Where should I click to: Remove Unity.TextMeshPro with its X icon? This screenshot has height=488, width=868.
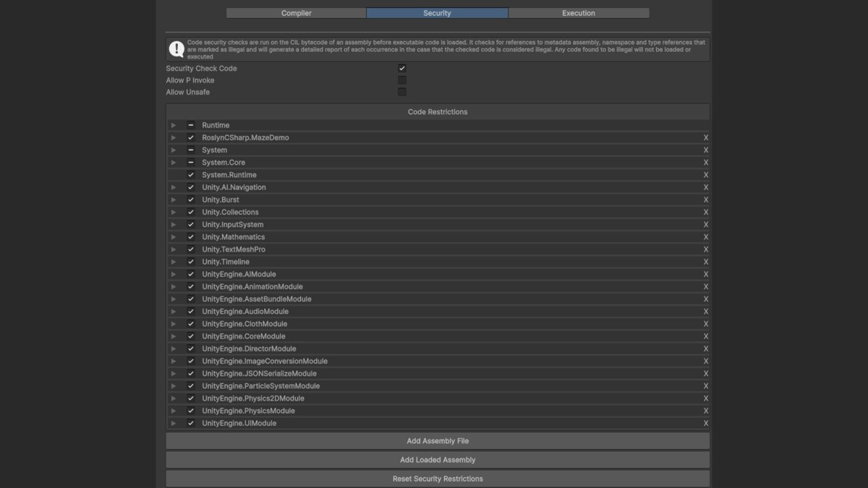coord(706,249)
